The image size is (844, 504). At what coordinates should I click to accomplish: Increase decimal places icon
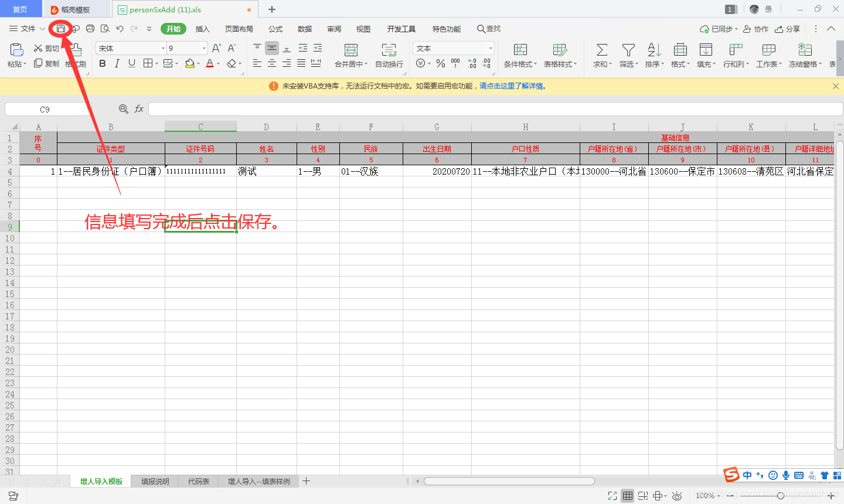click(x=472, y=63)
